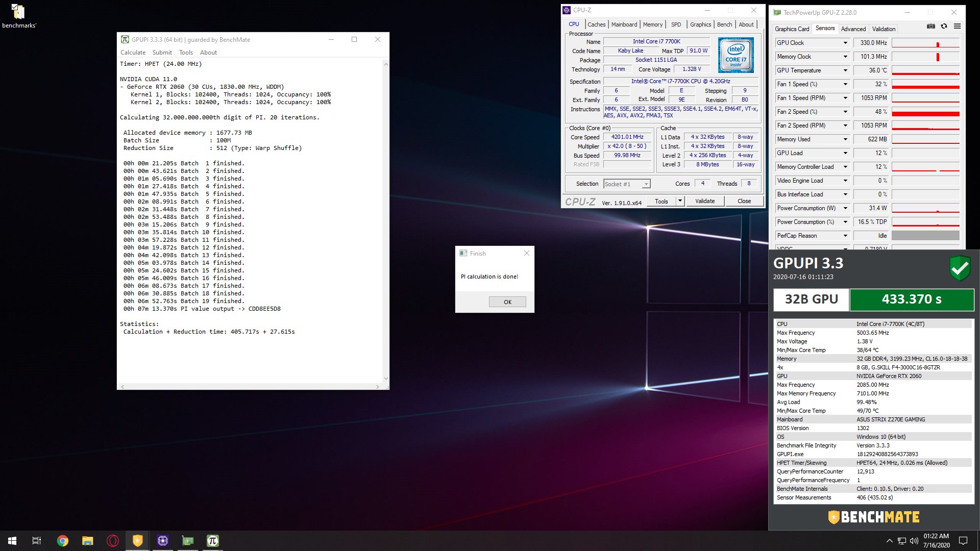The width and height of the screenshot is (980, 551).
Task: Switch to CPU-Z Caches tab
Action: [596, 24]
